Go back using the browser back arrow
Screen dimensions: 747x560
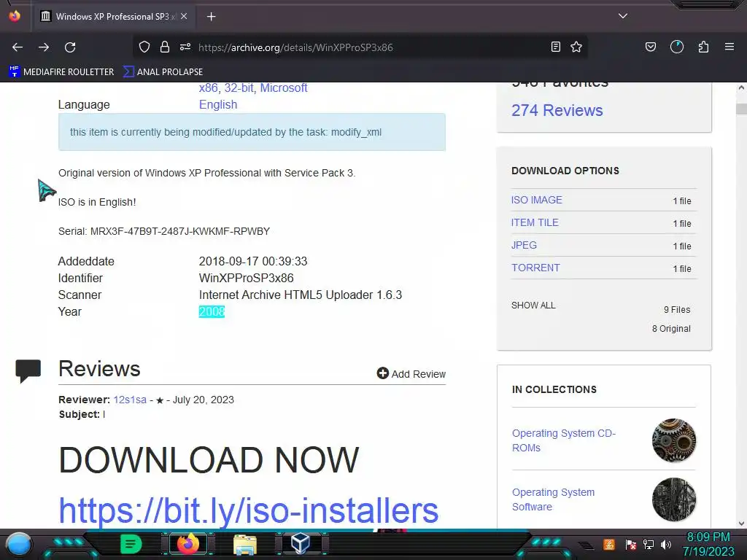[x=18, y=47]
